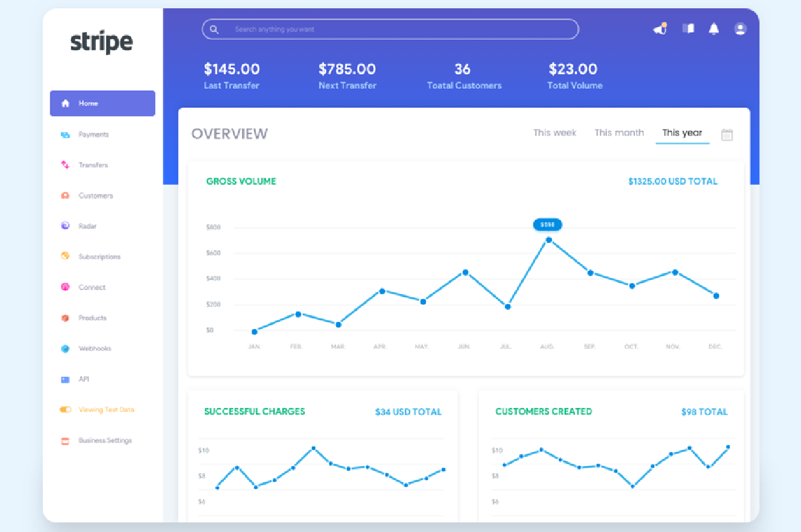801x532 pixels.
Task: Open the calendar date picker icon
Action: point(727,135)
